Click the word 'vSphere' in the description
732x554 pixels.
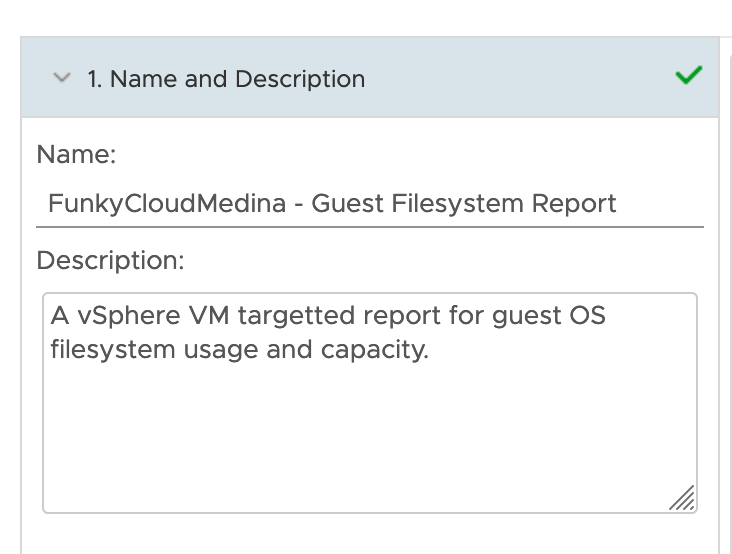(129, 316)
